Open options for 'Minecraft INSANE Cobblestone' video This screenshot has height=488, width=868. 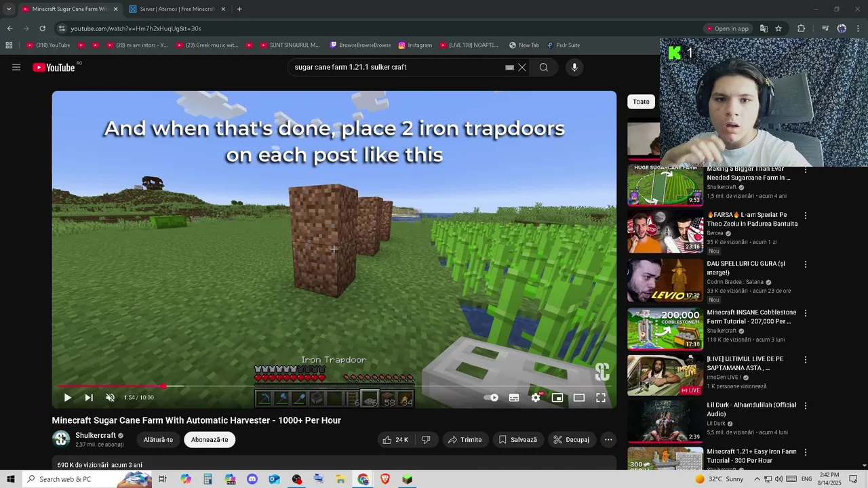(x=806, y=313)
